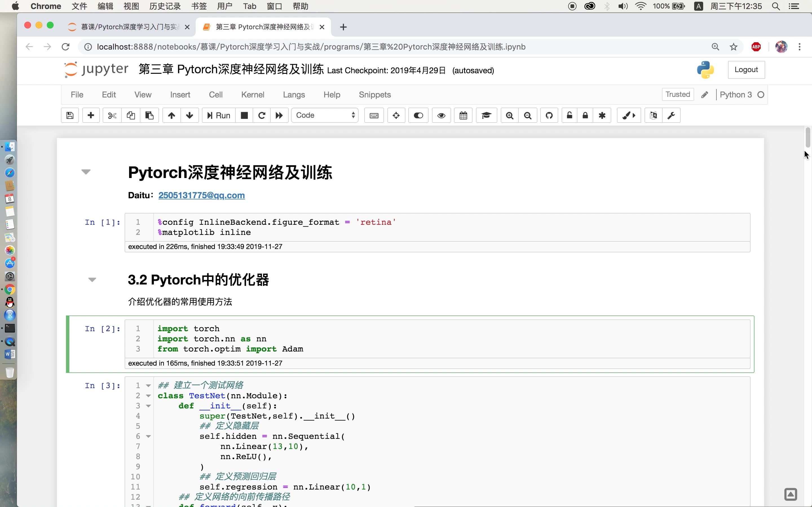Viewport: 812px width, 507px height.
Task: Switch to the 慕课/Pytorch深度学习入门 browser tab
Action: [x=124, y=27]
